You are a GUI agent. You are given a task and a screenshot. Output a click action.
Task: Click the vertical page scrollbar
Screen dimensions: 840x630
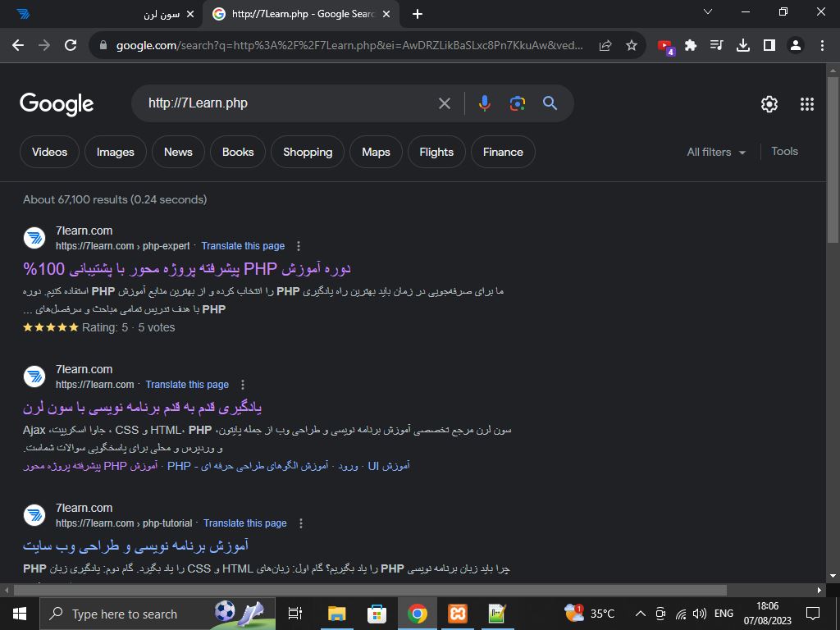[x=833, y=160]
